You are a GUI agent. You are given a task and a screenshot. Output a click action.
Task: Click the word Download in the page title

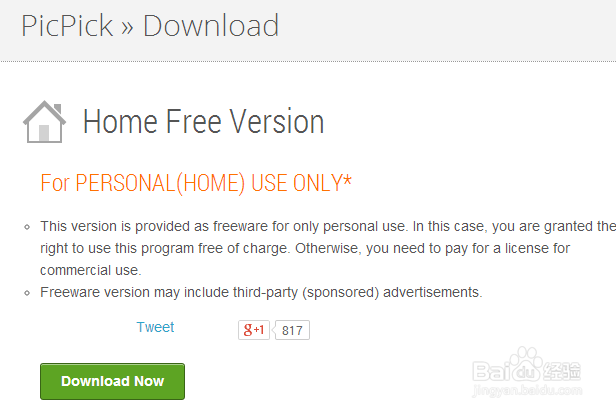coord(211,26)
